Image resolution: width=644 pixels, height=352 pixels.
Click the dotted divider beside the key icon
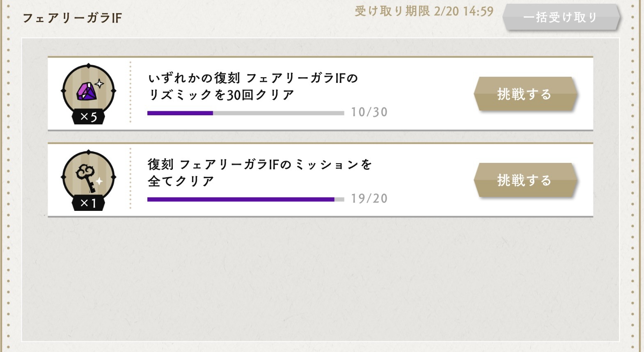[131, 178]
